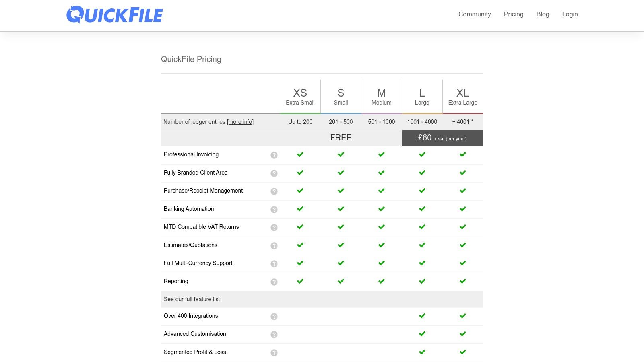
Task: Select the XS Extra Small plan column header
Action: (300, 96)
